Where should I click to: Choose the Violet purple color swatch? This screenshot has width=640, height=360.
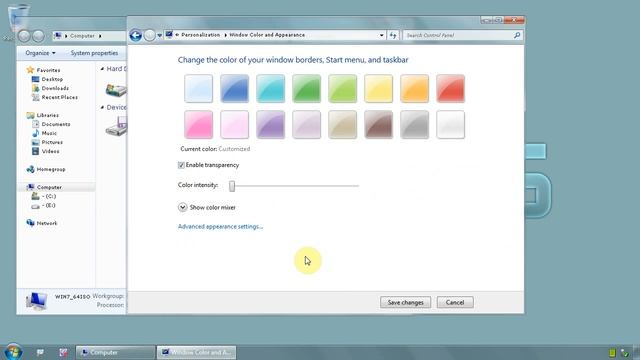pos(271,124)
